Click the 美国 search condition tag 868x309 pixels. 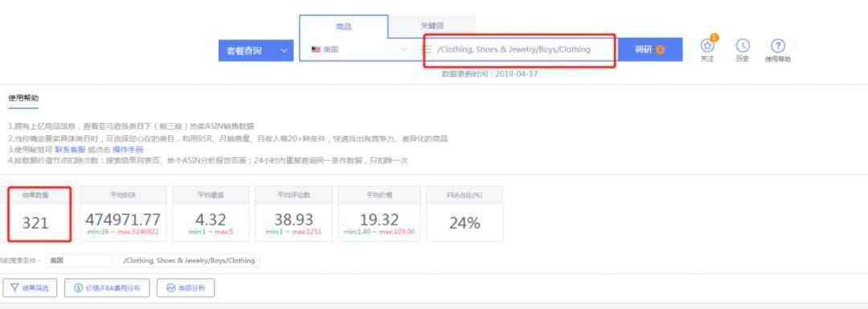pos(79,260)
